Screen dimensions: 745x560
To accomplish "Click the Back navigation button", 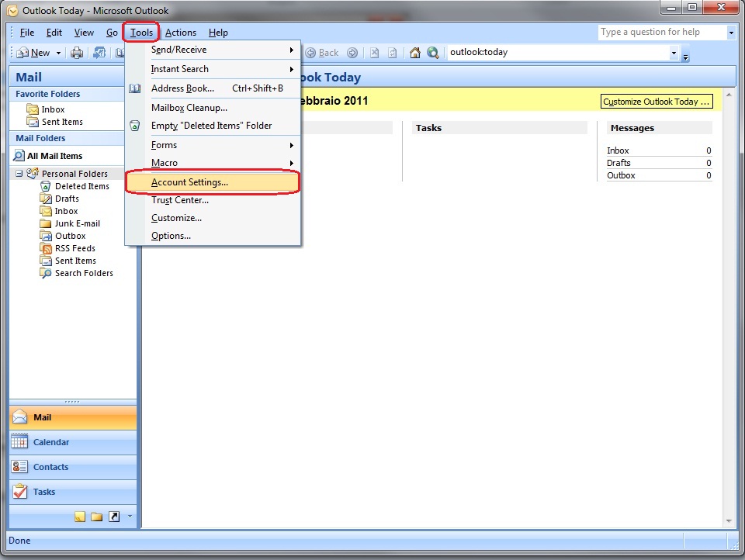I will (x=323, y=53).
